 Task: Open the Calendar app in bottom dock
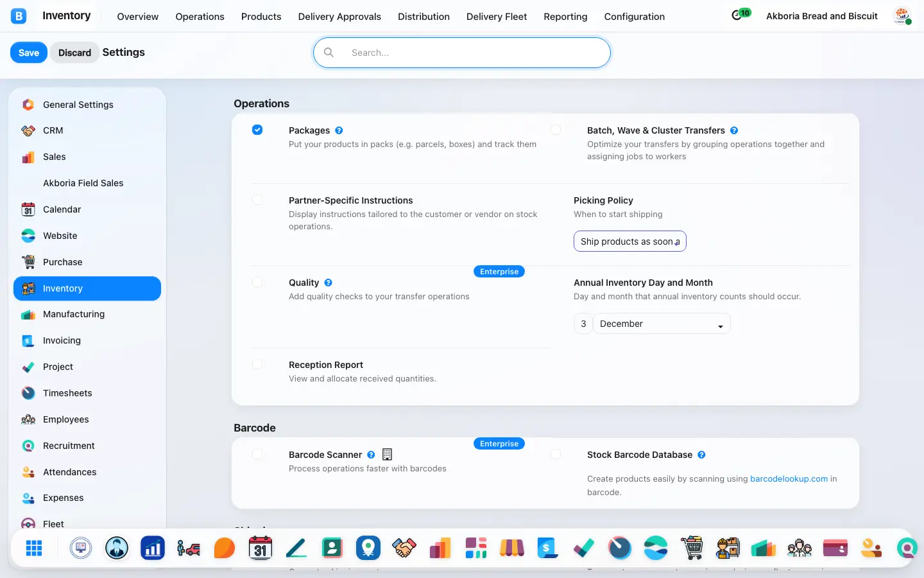[261, 548]
